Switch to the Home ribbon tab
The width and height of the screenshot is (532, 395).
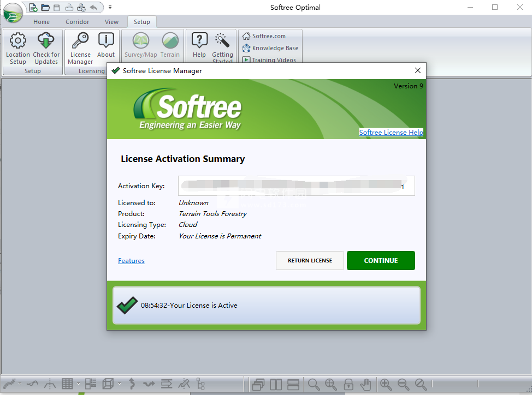[x=42, y=22]
